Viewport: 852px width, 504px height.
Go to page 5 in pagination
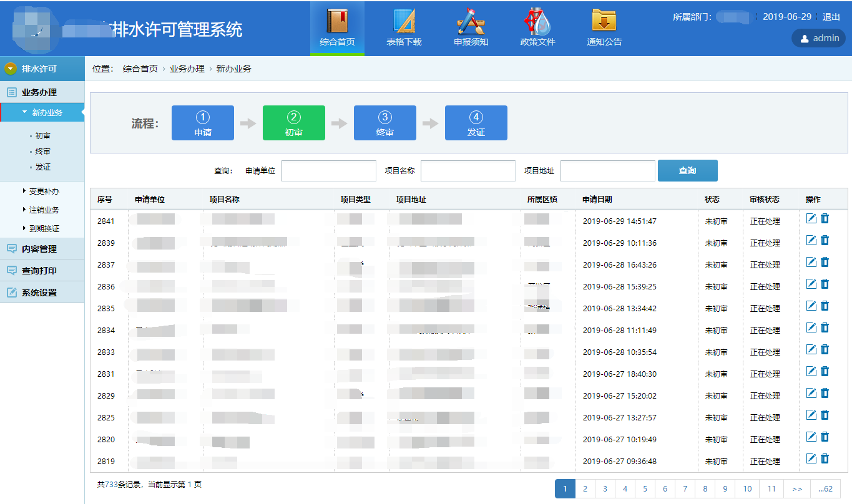(x=645, y=489)
